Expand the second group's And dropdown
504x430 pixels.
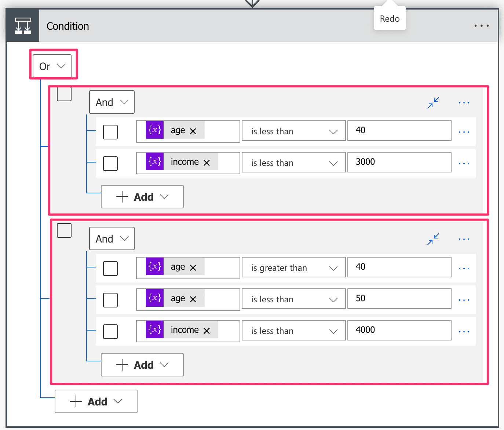pos(112,239)
